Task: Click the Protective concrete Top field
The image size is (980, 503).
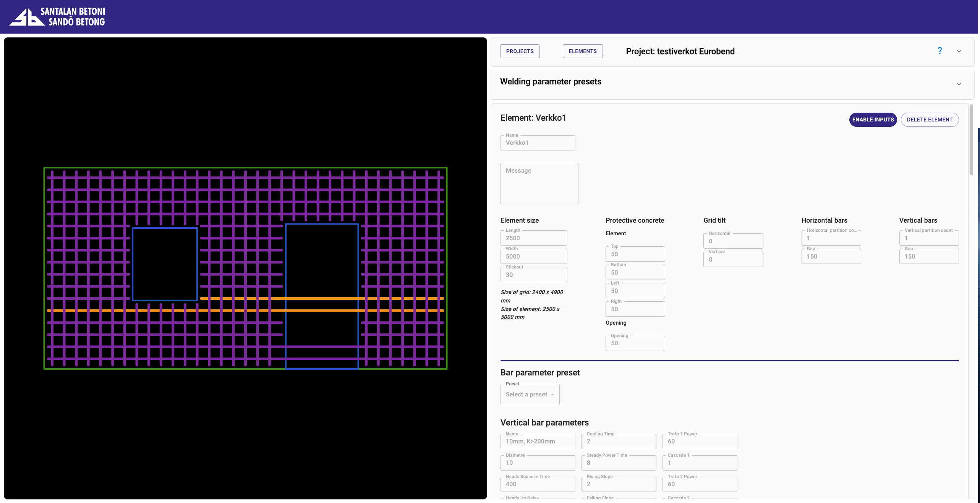Action: (x=635, y=254)
